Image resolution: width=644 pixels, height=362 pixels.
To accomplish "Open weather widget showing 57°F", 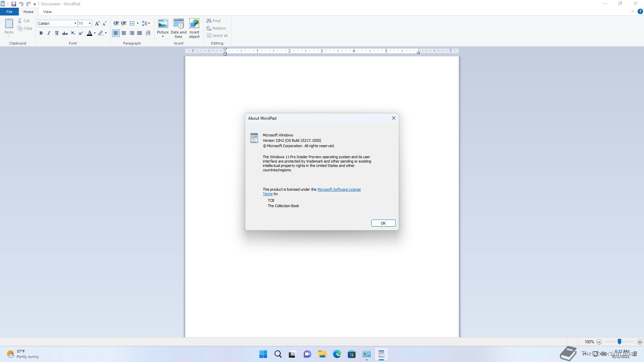I will (x=23, y=354).
